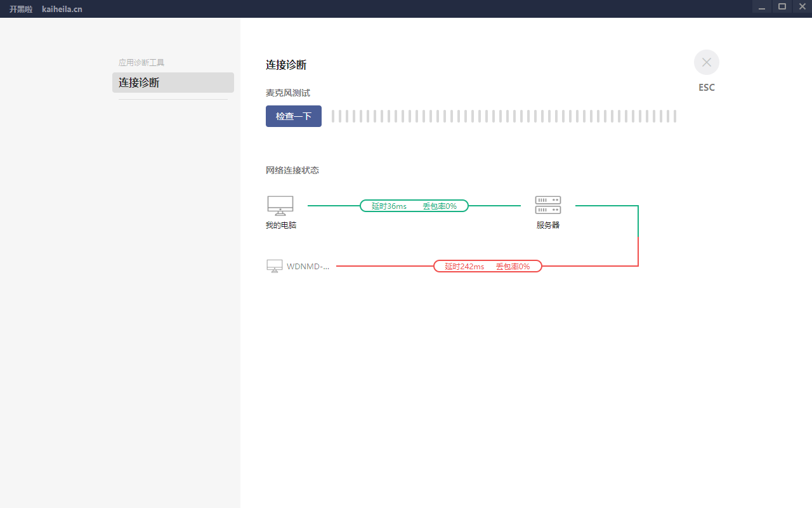Select the WDNMD-... peer name text
This screenshot has height=508, width=812.
308,267
